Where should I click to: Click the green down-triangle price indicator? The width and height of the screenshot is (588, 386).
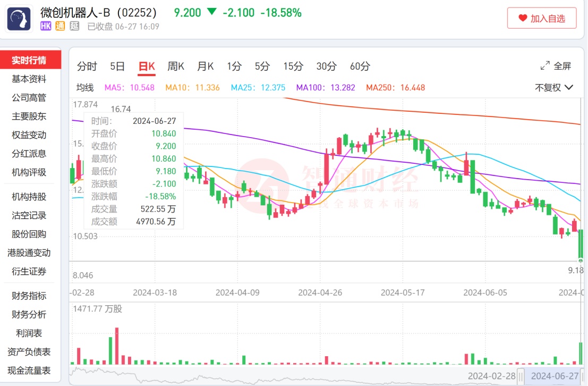[x=212, y=12]
